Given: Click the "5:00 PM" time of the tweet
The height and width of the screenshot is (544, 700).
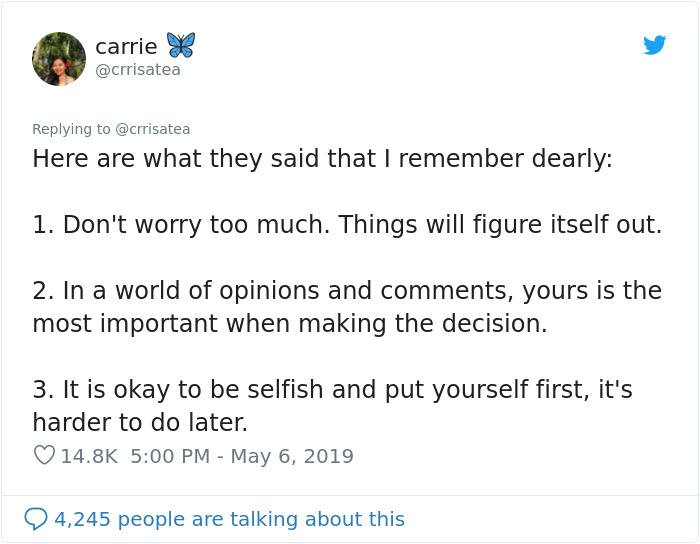Looking at the screenshot, I should 170,456.
